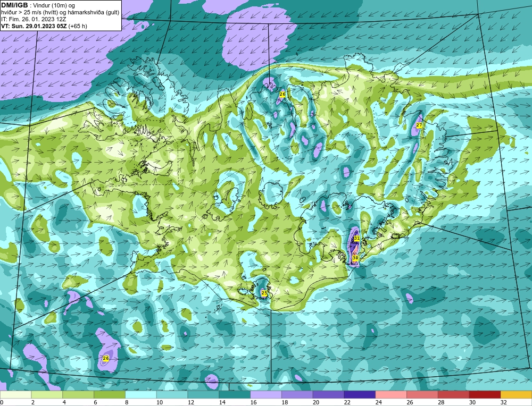The width and height of the screenshot is (532, 406).
Task: Pick the lavender 16–18 m/s legend swatch
Action: (266, 394)
